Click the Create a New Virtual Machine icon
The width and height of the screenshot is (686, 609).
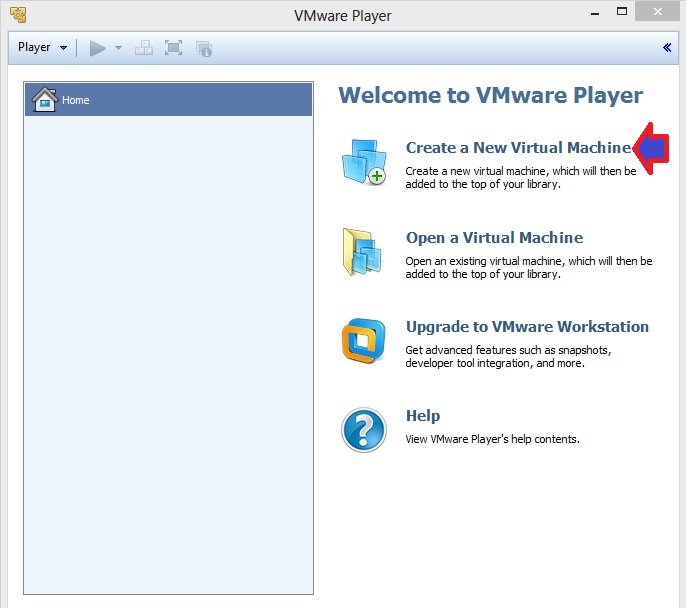[364, 162]
